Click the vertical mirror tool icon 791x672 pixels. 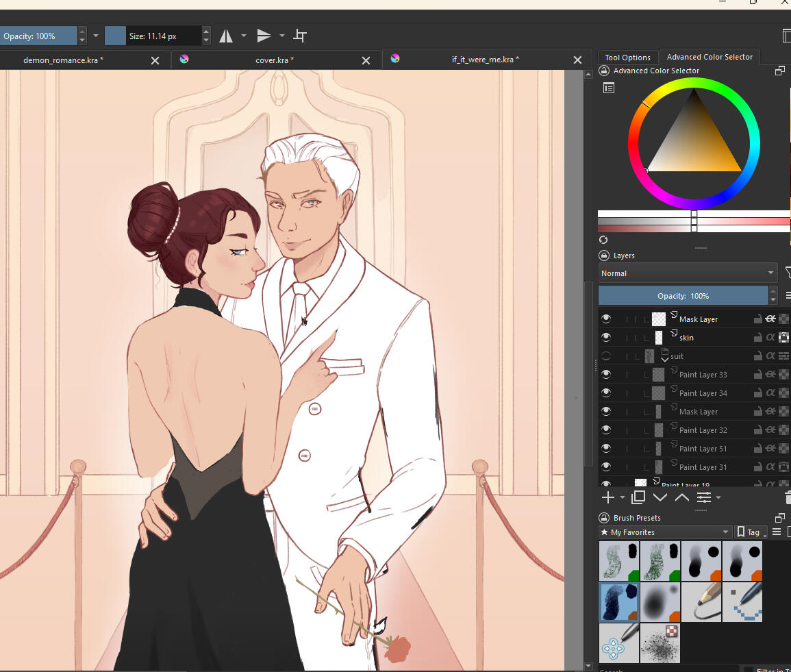pos(264,36)
